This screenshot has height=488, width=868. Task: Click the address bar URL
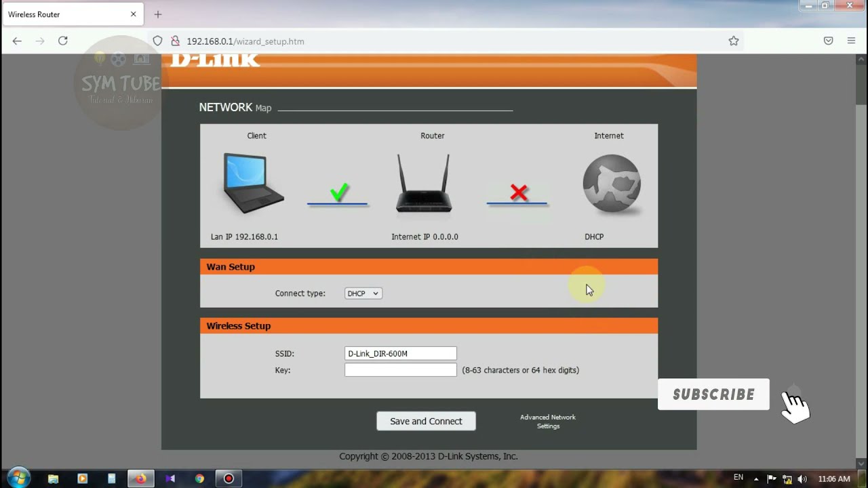point(245,41)
